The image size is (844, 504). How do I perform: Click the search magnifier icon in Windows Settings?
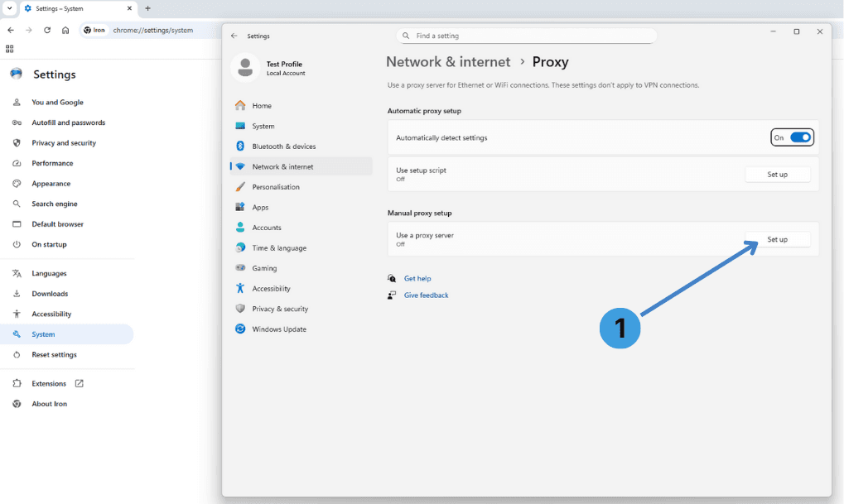click(x=406, y=36)
